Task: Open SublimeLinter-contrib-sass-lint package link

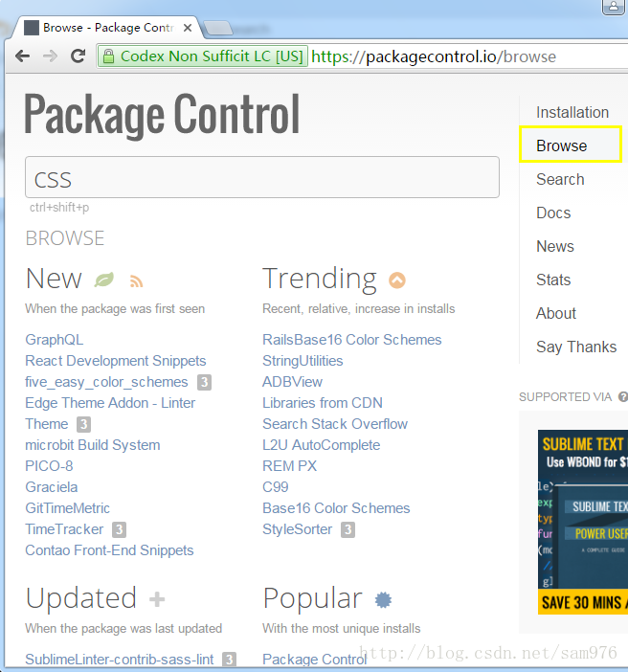Action: pos(119,660)
